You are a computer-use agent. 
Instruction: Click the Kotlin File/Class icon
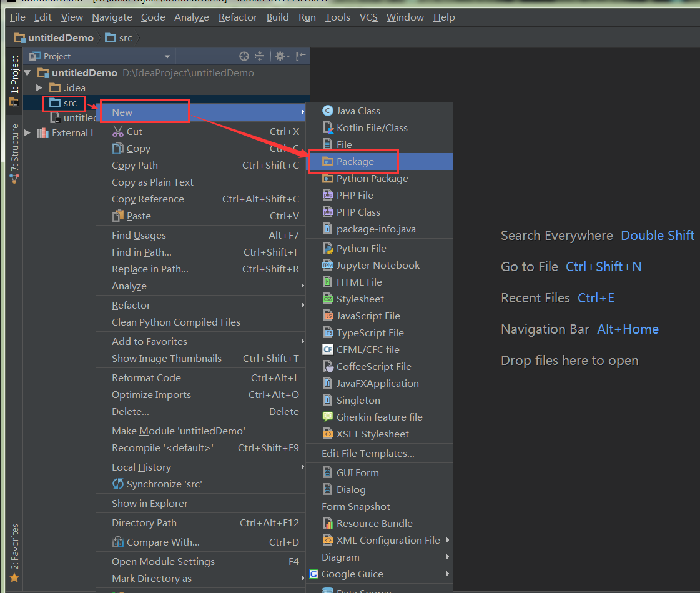tap(328, 128)
